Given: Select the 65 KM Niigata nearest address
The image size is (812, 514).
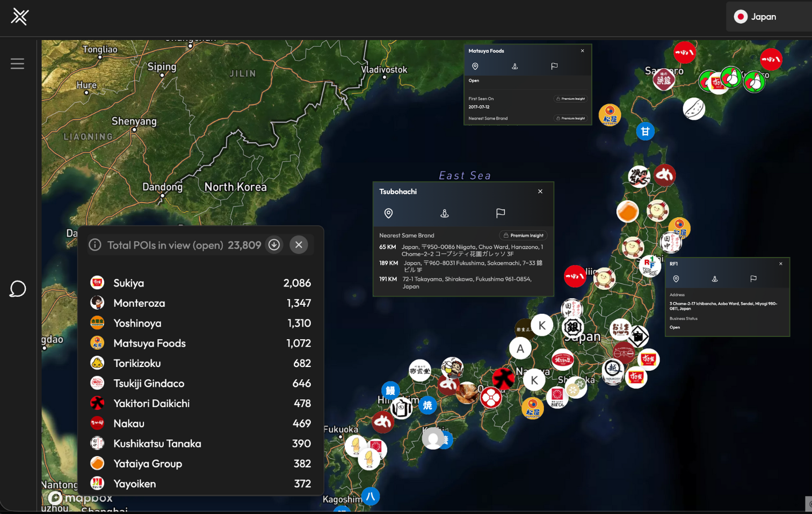Looking at the screenshot, I should pyautogui.click(x=463, y=251).
